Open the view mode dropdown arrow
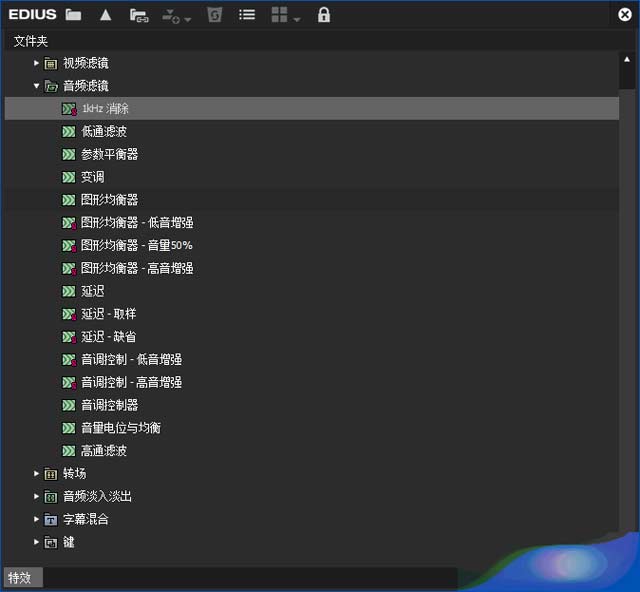This screenshot has width=640, height=592. (297, 20)
